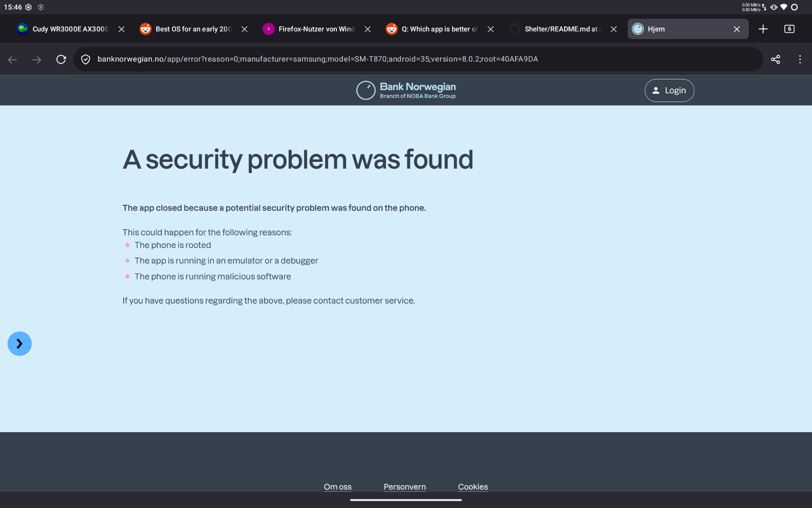Switch to the Cudy WR3000E AX3000 tab
Screen dimensions: 812x508
63,29
